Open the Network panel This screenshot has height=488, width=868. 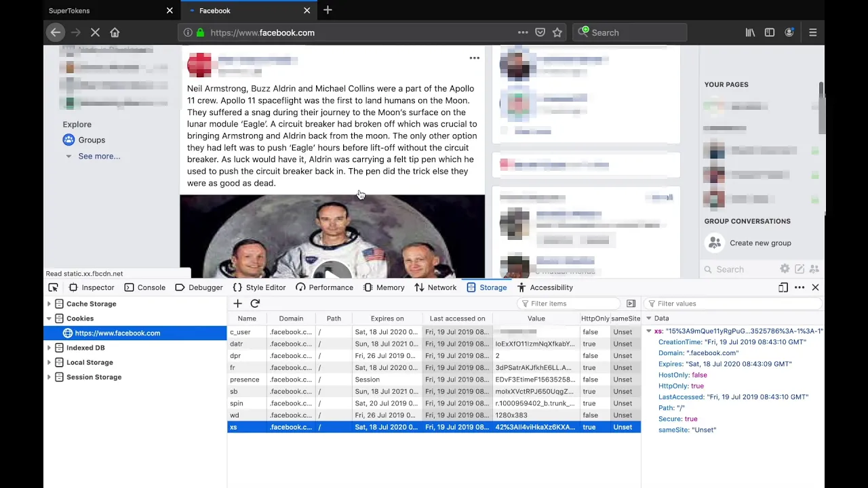(x=435, y=287)
